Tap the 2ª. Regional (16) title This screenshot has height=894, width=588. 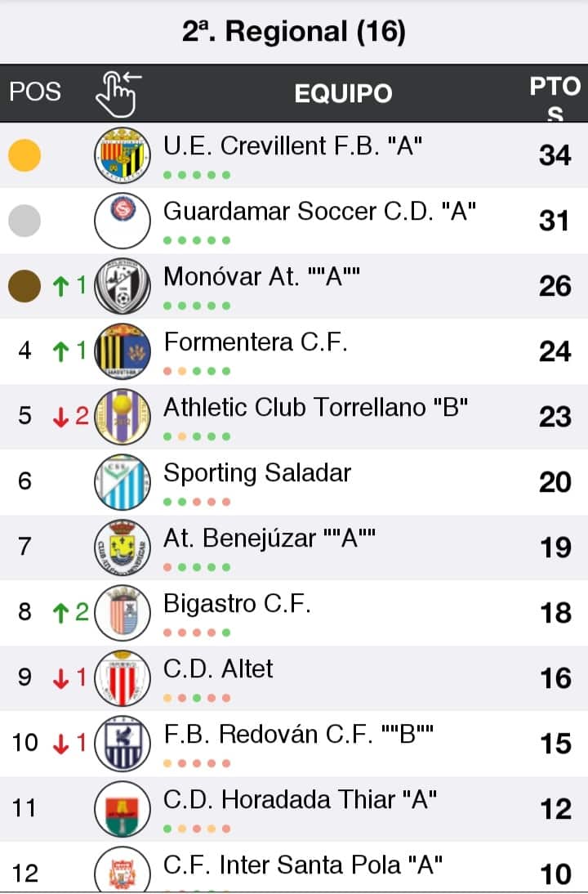point(294,32)
